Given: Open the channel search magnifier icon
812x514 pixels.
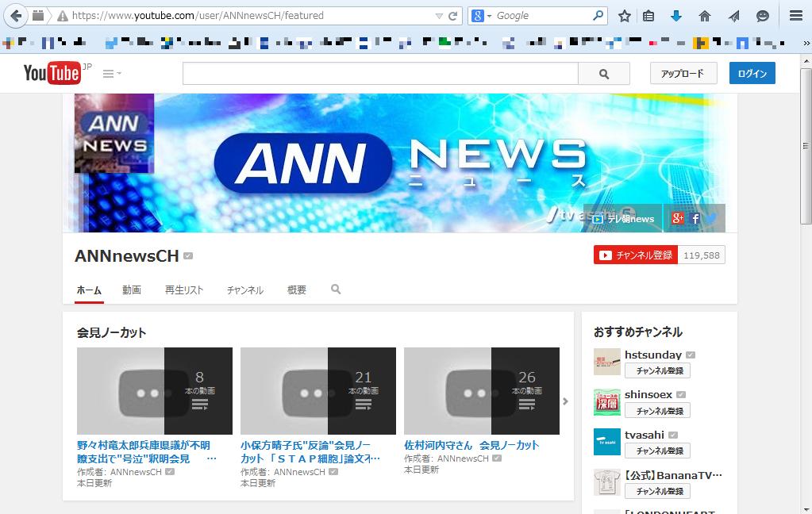Looking at the screenshot, I should [336, 289].
